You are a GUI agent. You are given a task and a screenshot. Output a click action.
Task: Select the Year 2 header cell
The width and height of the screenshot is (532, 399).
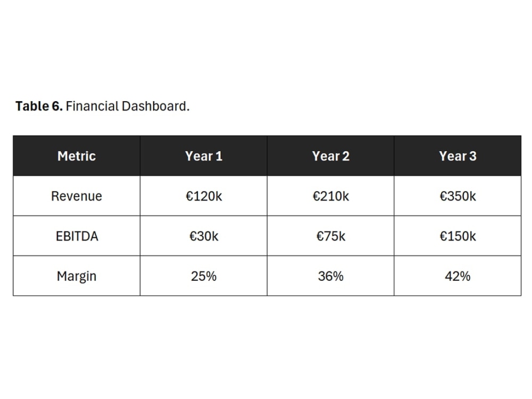click(330, 156)
